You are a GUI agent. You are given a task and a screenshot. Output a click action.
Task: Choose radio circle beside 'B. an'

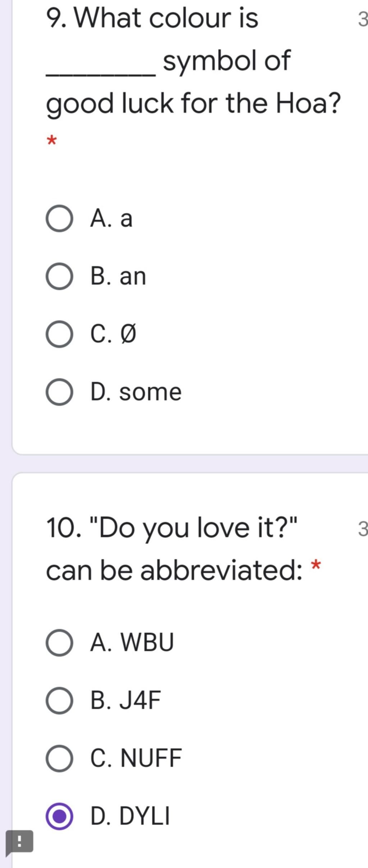pyautogui.click(x=59, y=276)
